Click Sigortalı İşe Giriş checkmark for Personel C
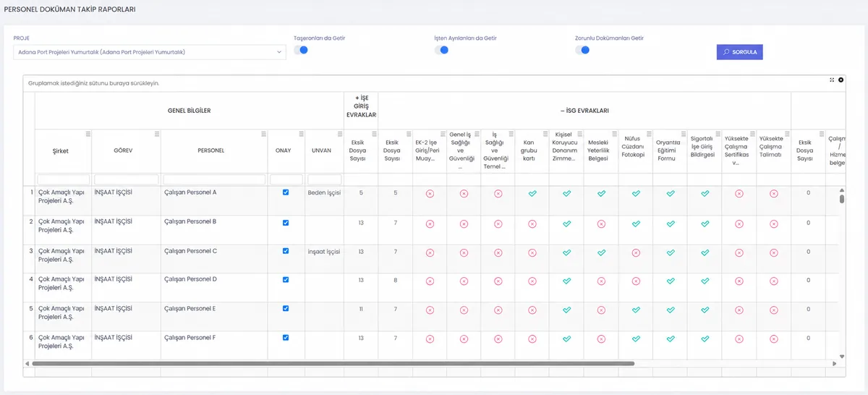Image resolution: width=868 pixels, height=395 pixels. [x=705, y=252]
